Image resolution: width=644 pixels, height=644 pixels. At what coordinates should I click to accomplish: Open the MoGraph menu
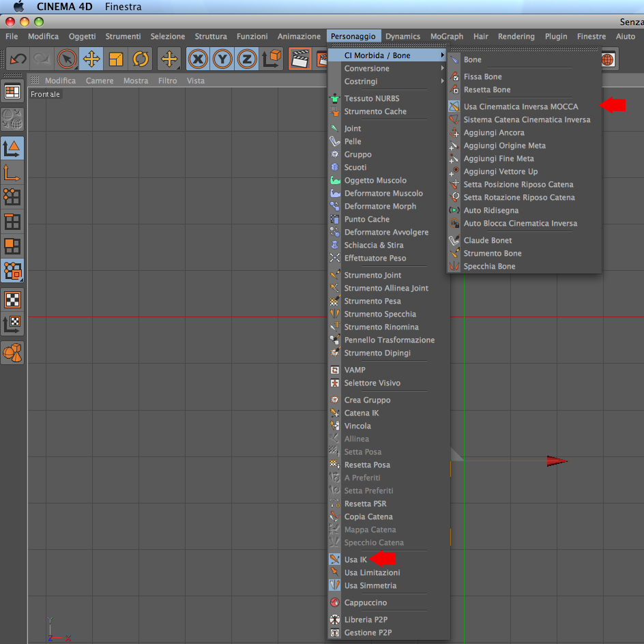tap(446, 36)
